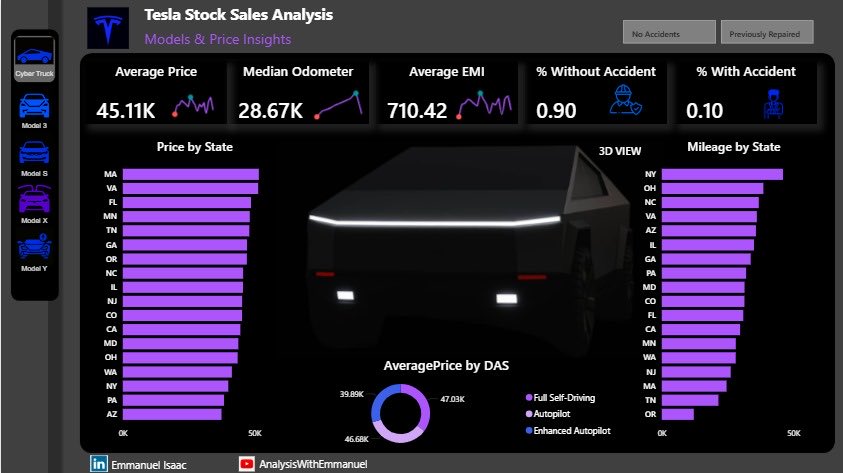
Task: Click the Average Price sparkline
Action: pyautogui.click(x=194, y=106)
